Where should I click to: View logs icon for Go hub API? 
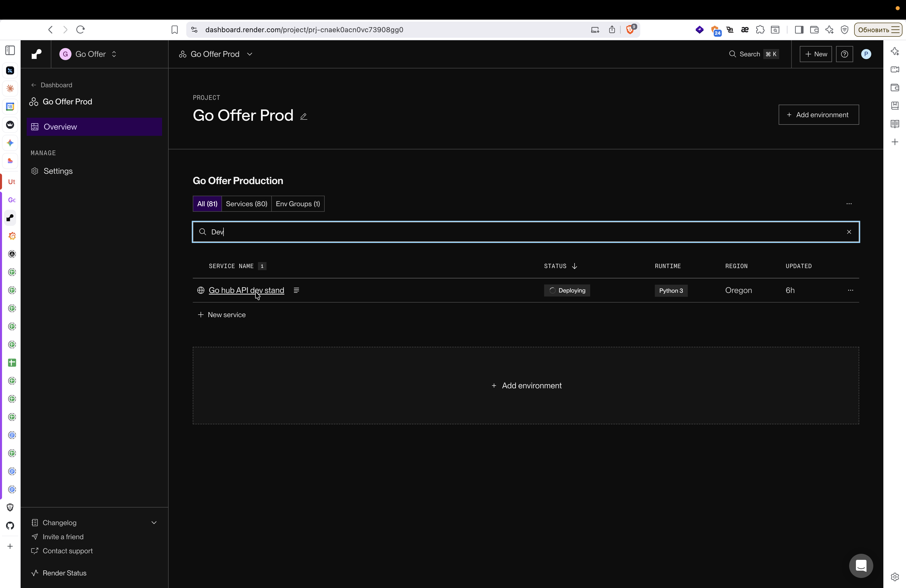296,290
